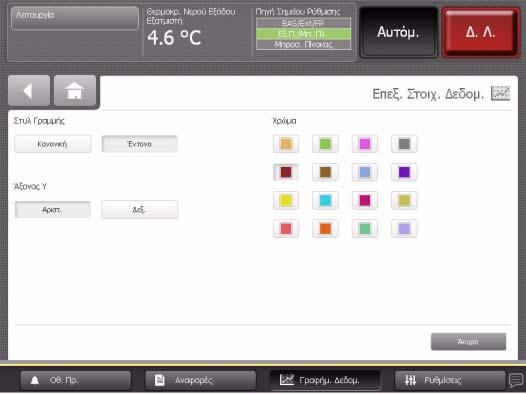Pick the light orange color swatch
This screenshot has height=394, width=526.
(286, 144)
